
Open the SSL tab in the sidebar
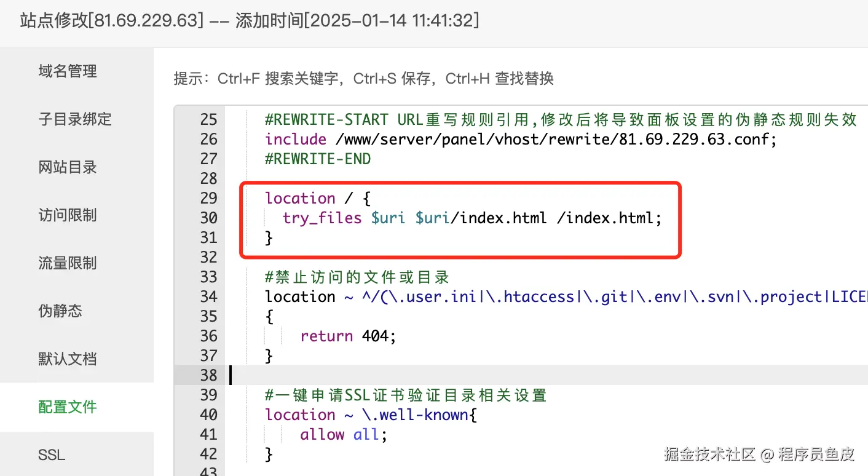(52, 455)
